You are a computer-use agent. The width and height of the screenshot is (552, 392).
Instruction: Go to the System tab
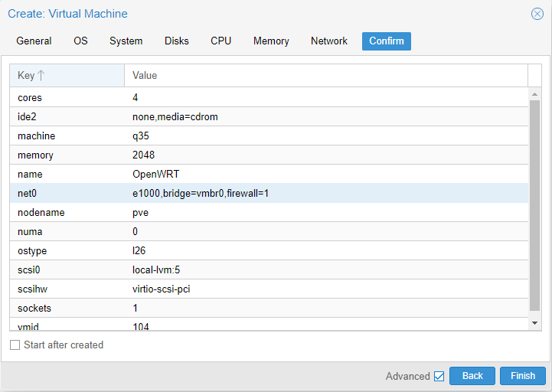click(126, 41)
